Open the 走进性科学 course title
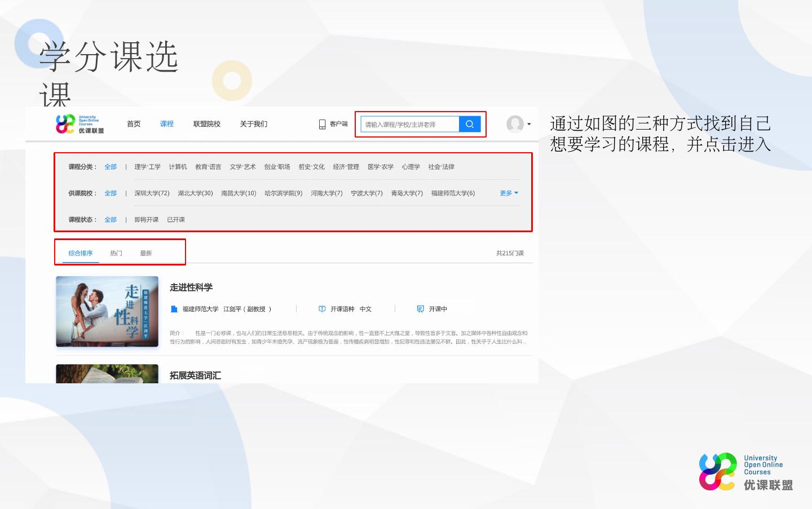This screenshot has width=812, height=509. pyautogui.click(x=191, y=287)
